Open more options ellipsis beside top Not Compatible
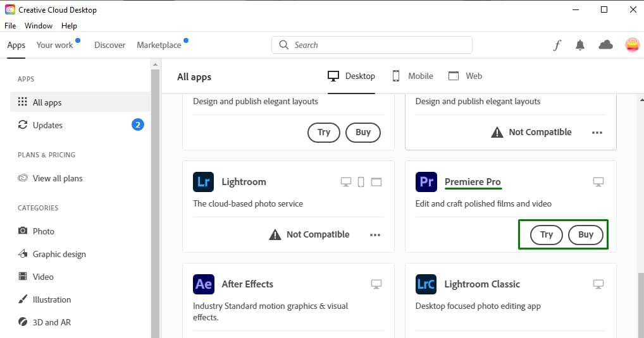 [597, 133]
